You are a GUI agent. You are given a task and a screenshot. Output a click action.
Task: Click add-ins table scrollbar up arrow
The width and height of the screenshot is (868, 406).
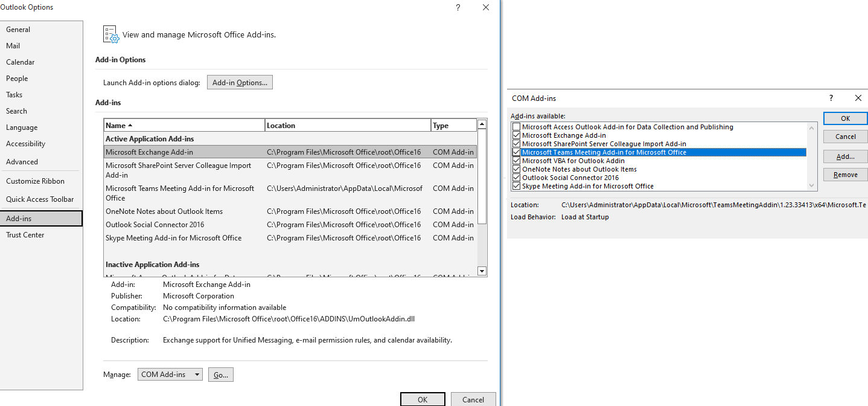coord(482,124)
